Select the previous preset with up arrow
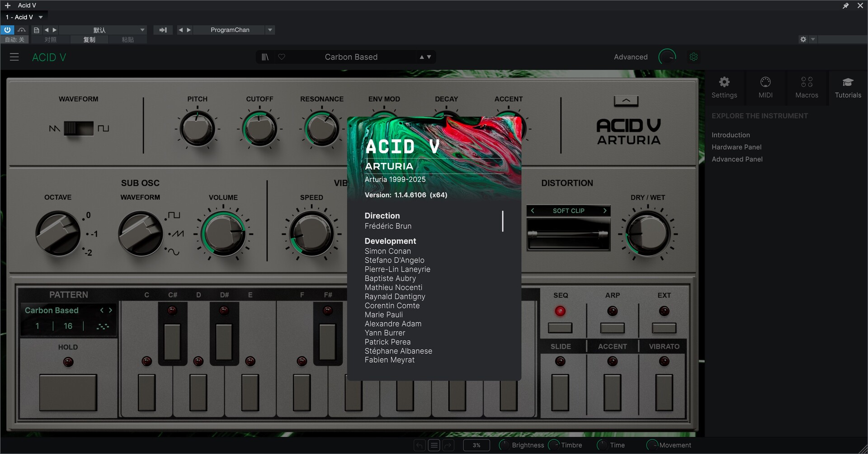Viewport: 868px width, 454px height. tap(422, 57)
